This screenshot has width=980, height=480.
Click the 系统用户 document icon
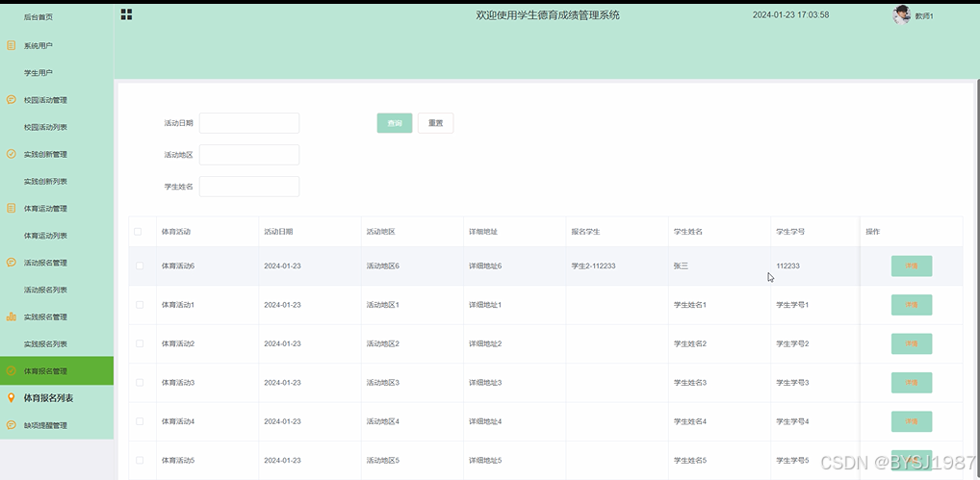11,45
